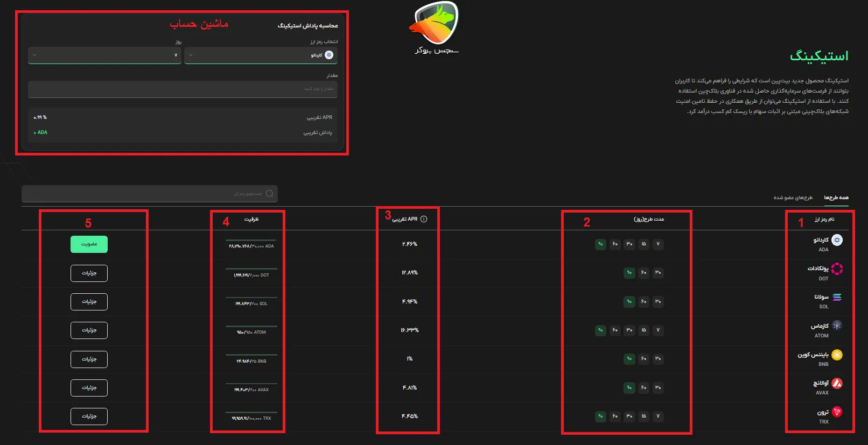
Task: Click the APR value in the AVAX row
Action: coord(410,388)
